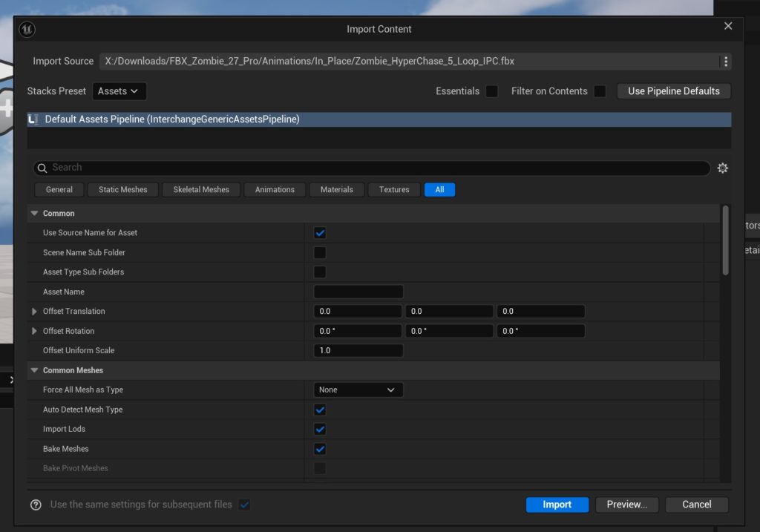760x532 pixels.
Task: Switch to the General tab
Action: (x=59, y=190)
